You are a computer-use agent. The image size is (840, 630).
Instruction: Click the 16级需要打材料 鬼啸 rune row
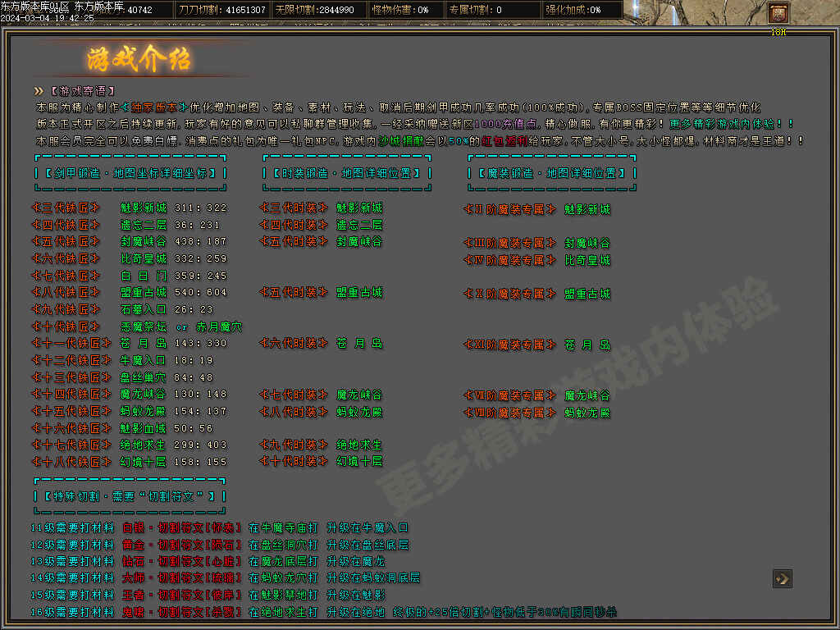click(x=323, y=612)
